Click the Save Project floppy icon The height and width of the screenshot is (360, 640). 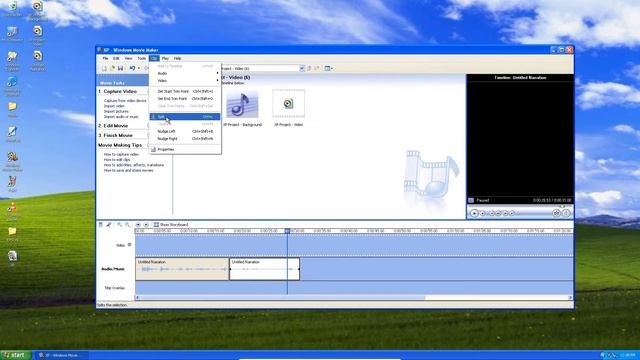120,69
